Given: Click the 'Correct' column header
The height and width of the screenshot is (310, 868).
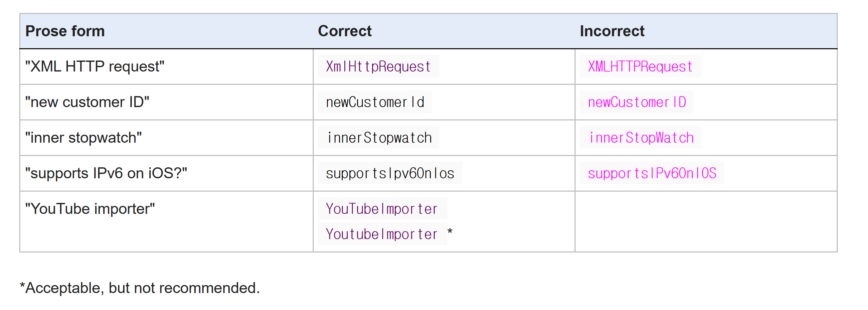Looking at the screenshot, I should point(344,31).
